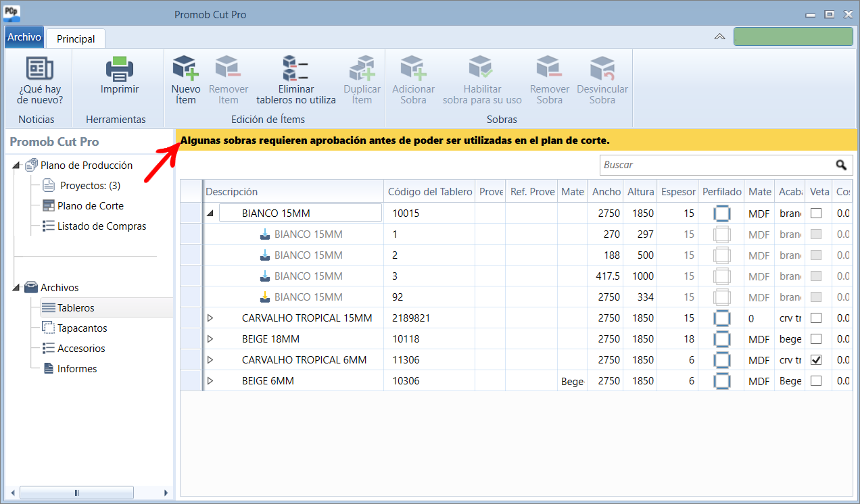Click the search magnifier icon
The width and height of the screenshot is (860, 504).
tap(841, 165)
